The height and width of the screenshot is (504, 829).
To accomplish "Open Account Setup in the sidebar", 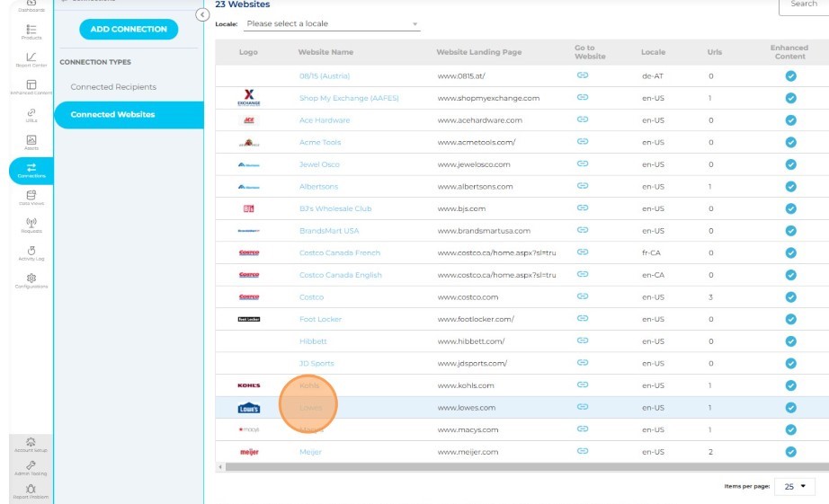I will tap(31, 445).
